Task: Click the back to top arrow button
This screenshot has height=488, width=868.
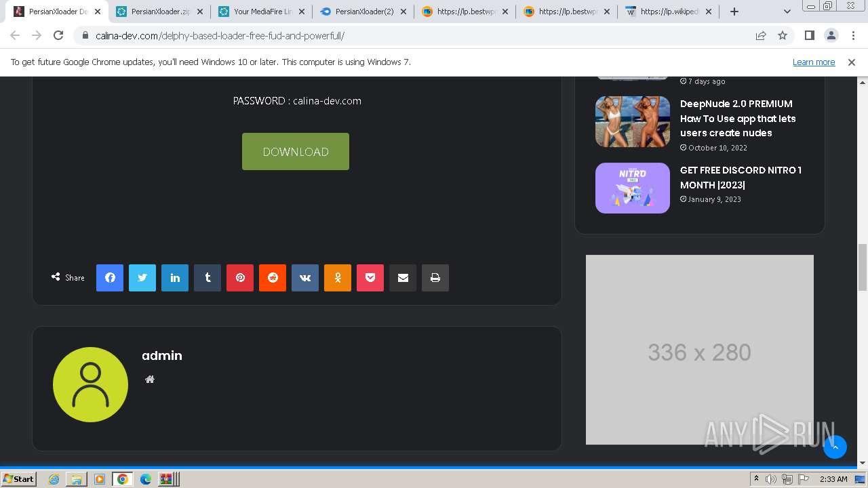Action: [x=835, y=447]
